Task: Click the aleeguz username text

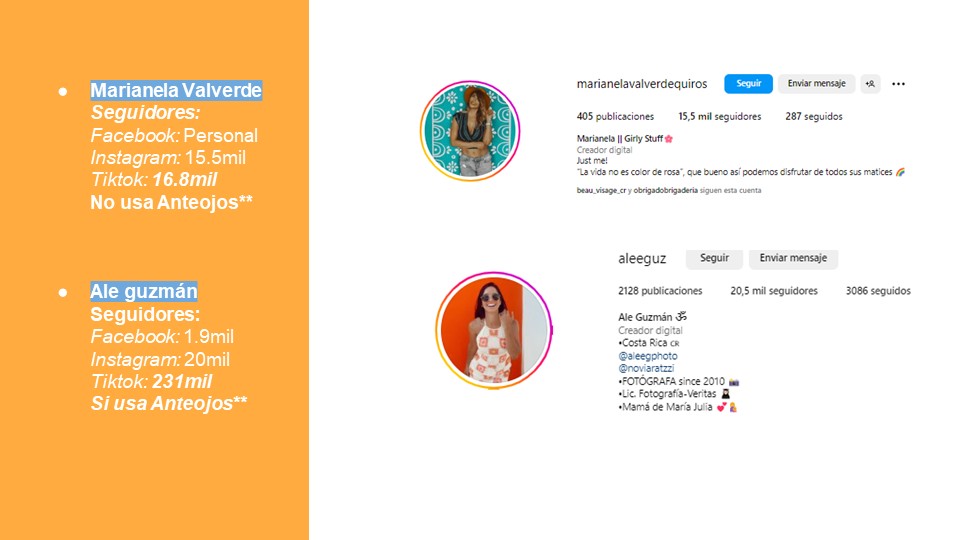Action: pos(642,259)
